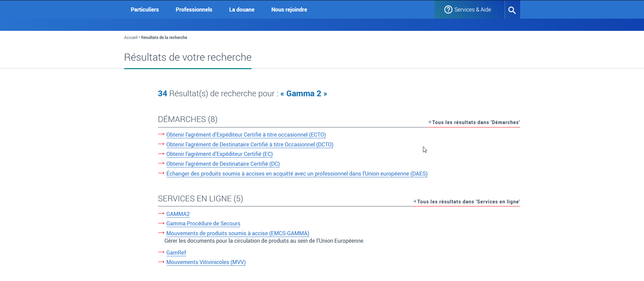Open Obtenir l'agrément d'Expéditeur Certifié (EC)
Viewport: 644px width, 281px height.
[219, 154]
